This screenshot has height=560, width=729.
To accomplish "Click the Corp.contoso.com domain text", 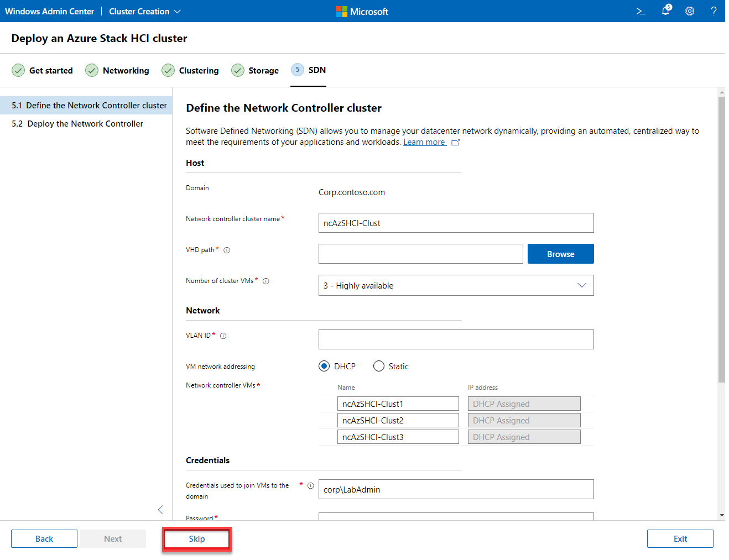I will click(x=352, y=192).
